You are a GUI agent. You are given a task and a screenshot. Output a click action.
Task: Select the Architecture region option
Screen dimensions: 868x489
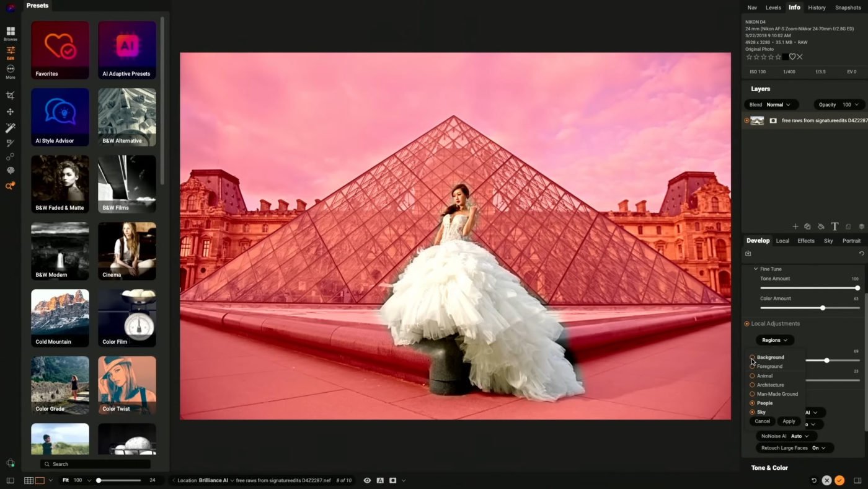[x=768, y=385]
